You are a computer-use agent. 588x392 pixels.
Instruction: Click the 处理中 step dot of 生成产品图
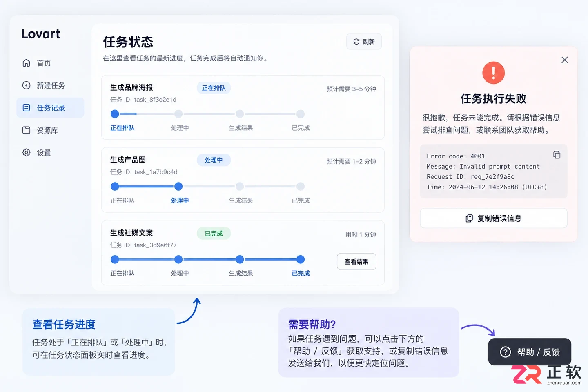(x=178, y=187)
